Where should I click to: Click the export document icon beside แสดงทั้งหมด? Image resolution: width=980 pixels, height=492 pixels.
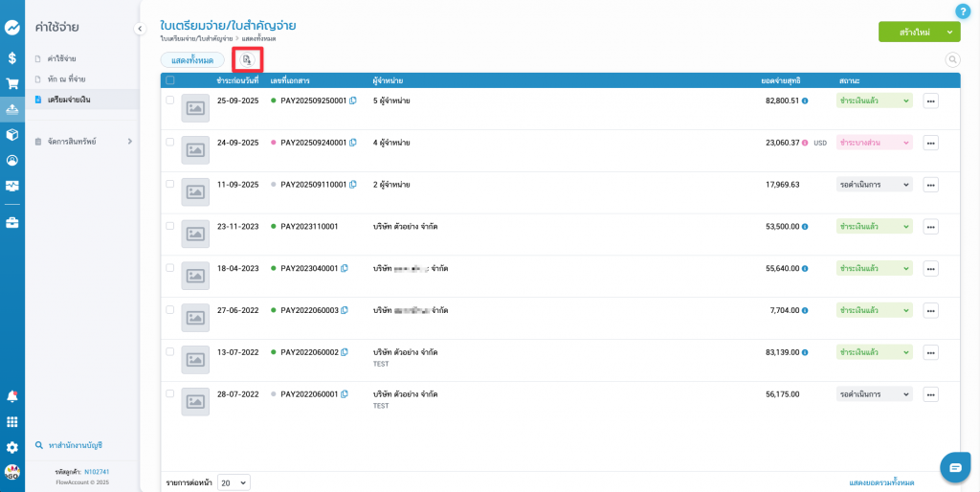[247, 59]
